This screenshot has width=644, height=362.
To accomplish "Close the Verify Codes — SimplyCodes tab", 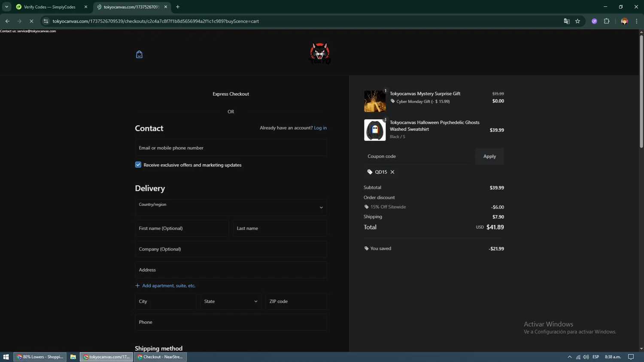I will (x=86, y=7).
